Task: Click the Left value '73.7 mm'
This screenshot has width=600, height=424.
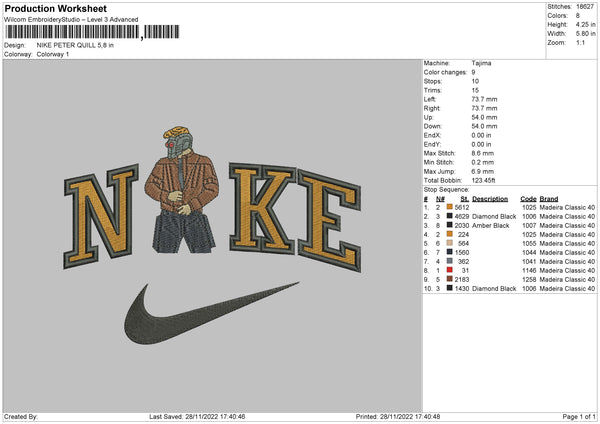Action: (484, 99)
